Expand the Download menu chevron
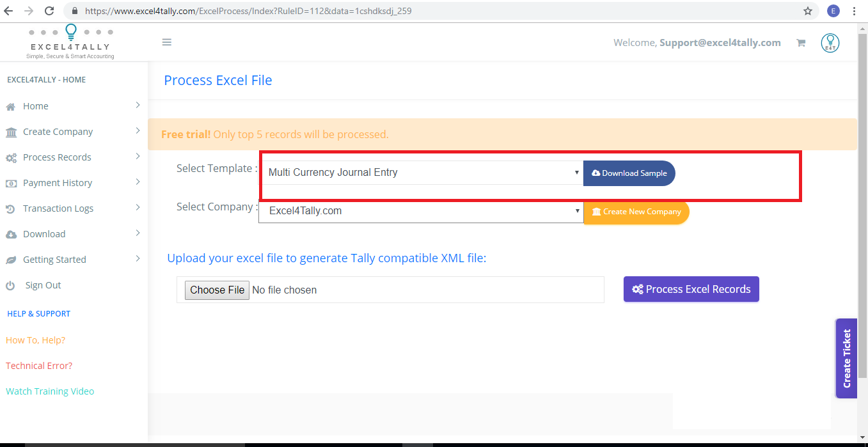The height and width of the screenshot is (447, 868). click(138, 233)
